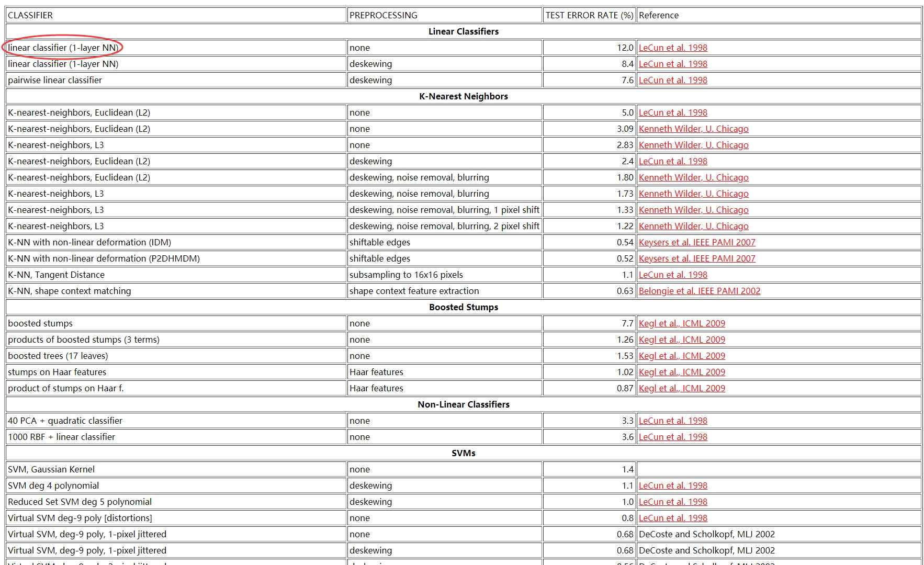Click the TEST ERROR RATE (%) column header
This screenshot has width=924, height=565.
pyautogui.click(x=589, y=15)
